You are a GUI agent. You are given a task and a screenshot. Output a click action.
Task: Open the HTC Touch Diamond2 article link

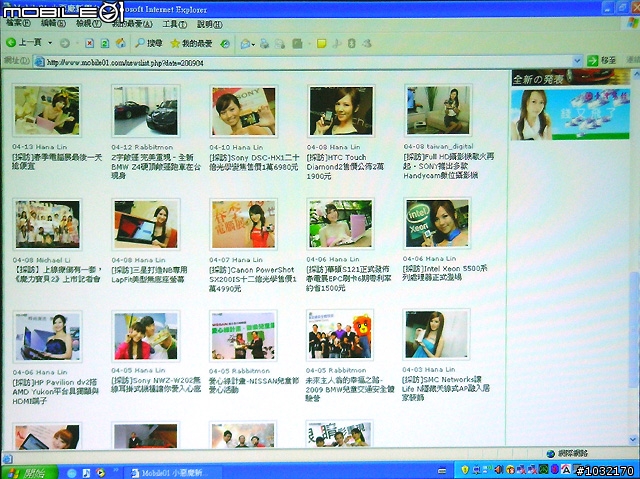click(345, 167)
